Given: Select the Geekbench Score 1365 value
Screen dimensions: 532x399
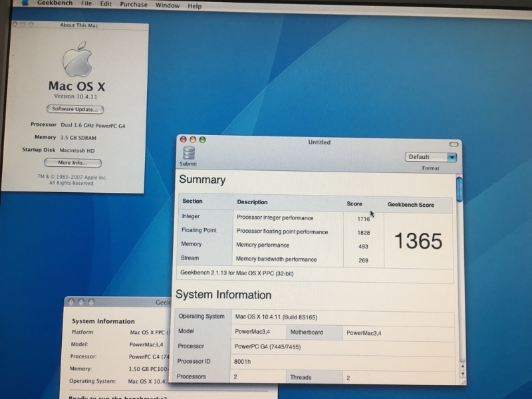Looking at the screenshot, I should click(x=419, y=241).
